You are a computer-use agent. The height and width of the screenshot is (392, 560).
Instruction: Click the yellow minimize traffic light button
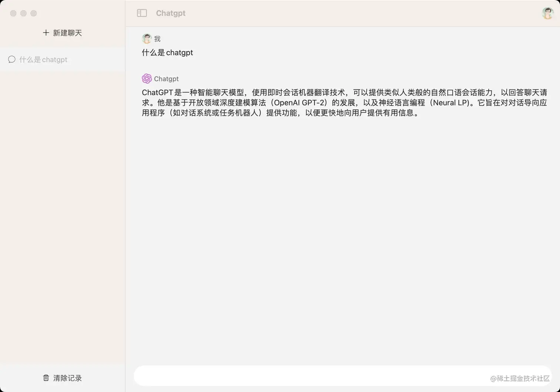(23, 13)
